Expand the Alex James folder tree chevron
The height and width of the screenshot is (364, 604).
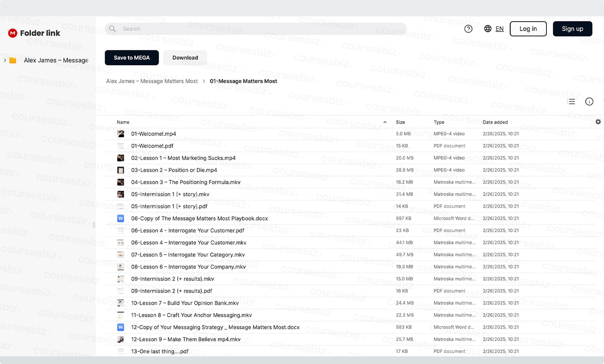(5, 60)
